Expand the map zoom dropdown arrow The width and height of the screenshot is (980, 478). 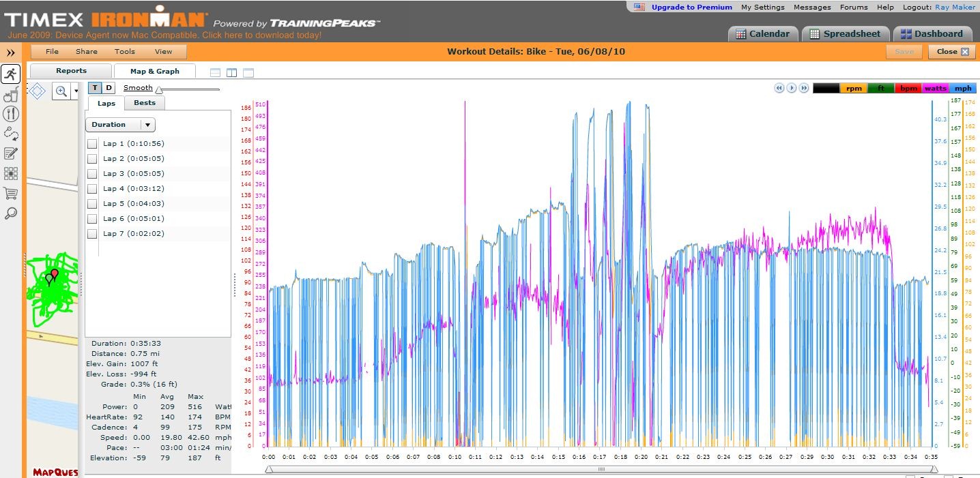[x=76, y=91]
